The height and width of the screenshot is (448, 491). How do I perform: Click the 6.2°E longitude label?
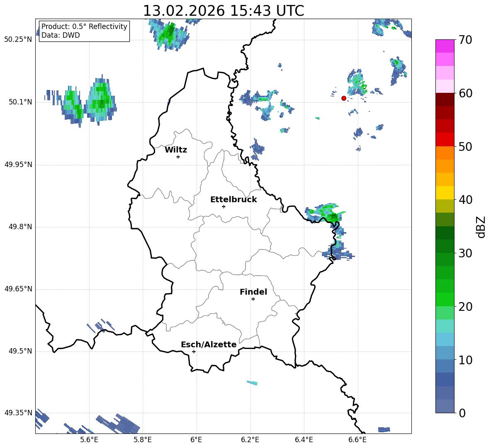click(x=250, y=440)
